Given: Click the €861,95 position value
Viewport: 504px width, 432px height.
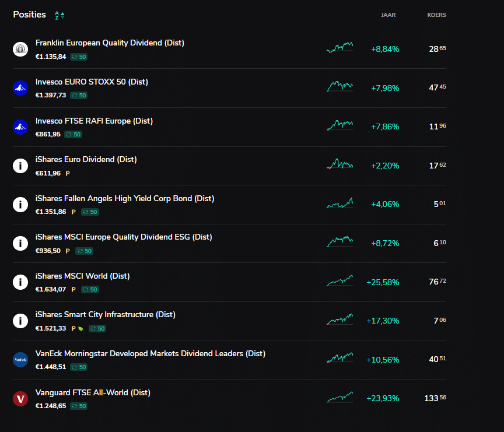Looking at the screenshot, I should tap(48, 134).
